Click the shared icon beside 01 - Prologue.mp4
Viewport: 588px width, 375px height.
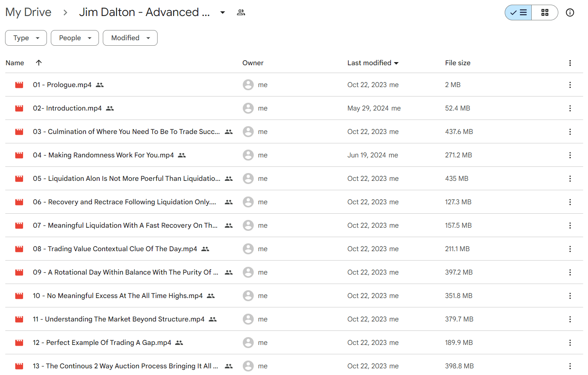click(100, 85)
